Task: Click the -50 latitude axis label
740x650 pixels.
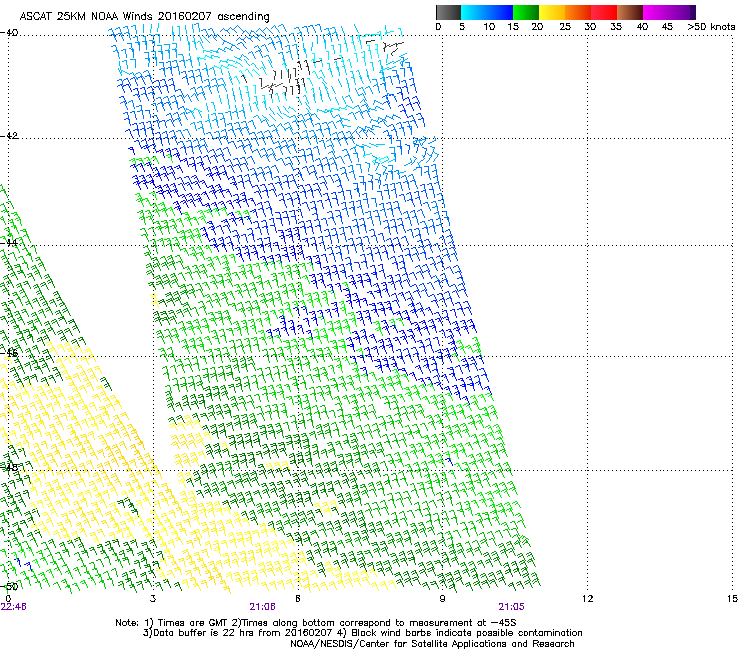Action: pos(9,587)
